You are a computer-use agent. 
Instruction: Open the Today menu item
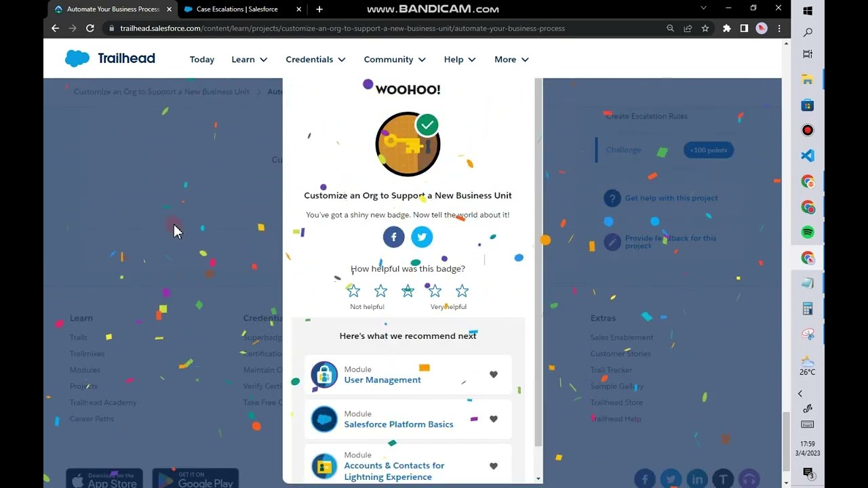point(202,60)
